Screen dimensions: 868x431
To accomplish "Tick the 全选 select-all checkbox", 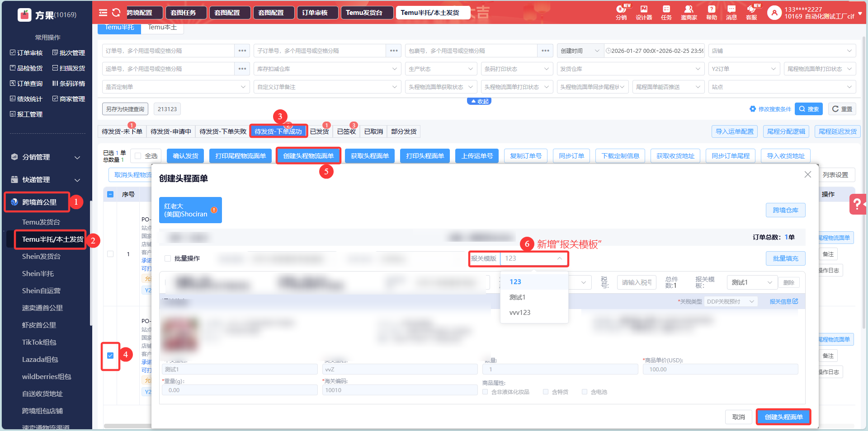I will (138, 156).
